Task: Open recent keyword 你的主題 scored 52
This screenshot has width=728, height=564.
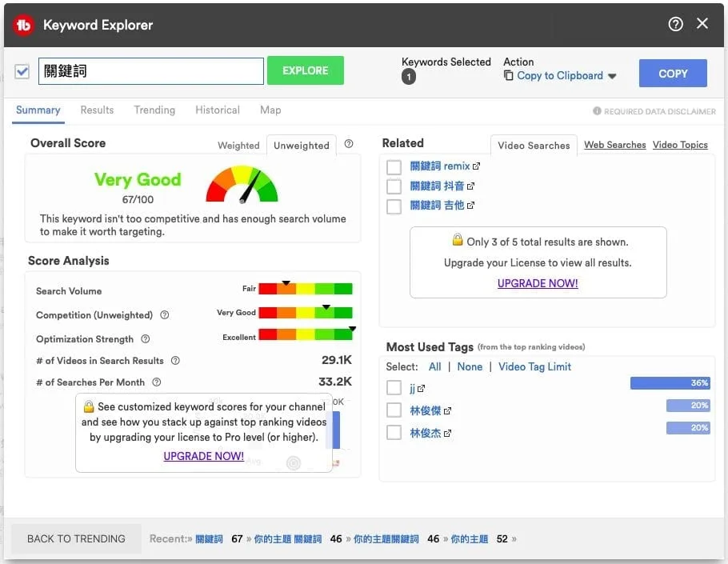Action: coord(470,539)
